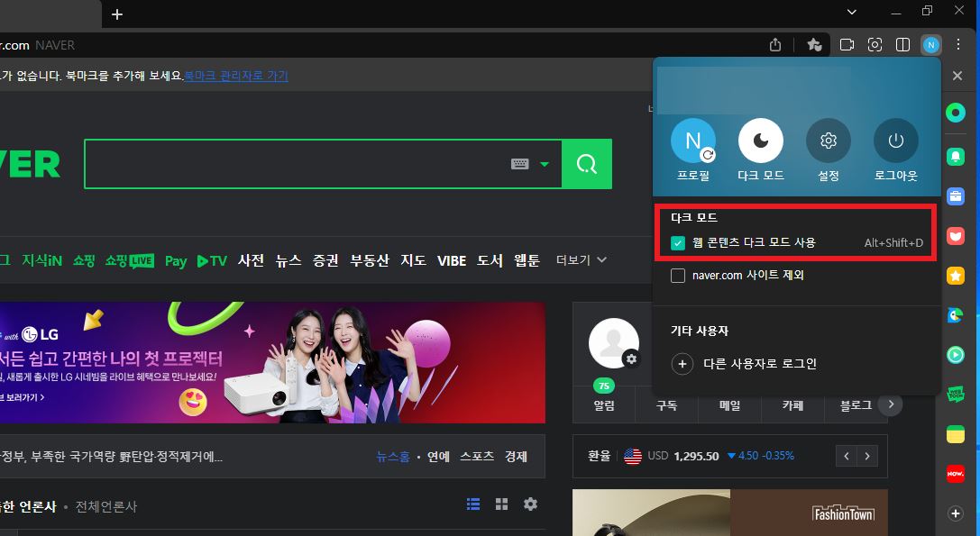This screenshot has width=980, height=536.
Task: Open the browser three-dot menu
Action: tap(958, 44)
